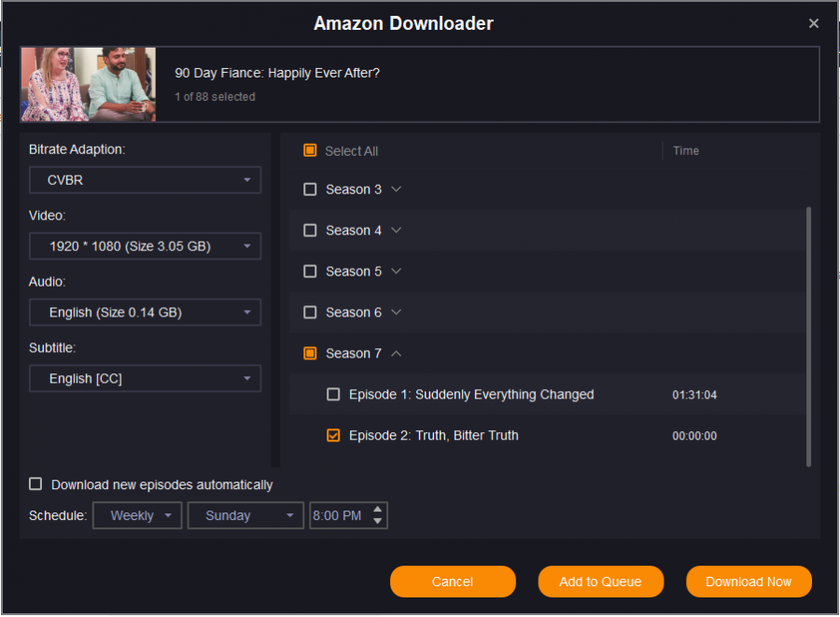This screenshot has height=617, width=840.
Task: Click the show title 90 Day Fiance text
Action: pos(277,74)
